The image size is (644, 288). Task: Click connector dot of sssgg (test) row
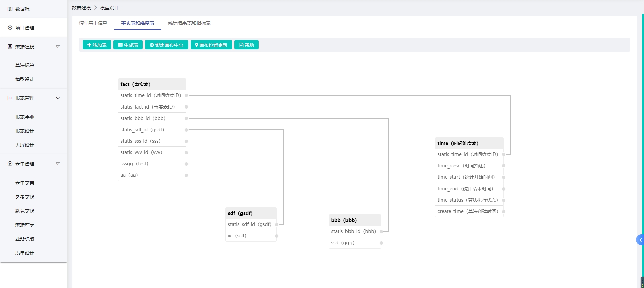(186, 164)
